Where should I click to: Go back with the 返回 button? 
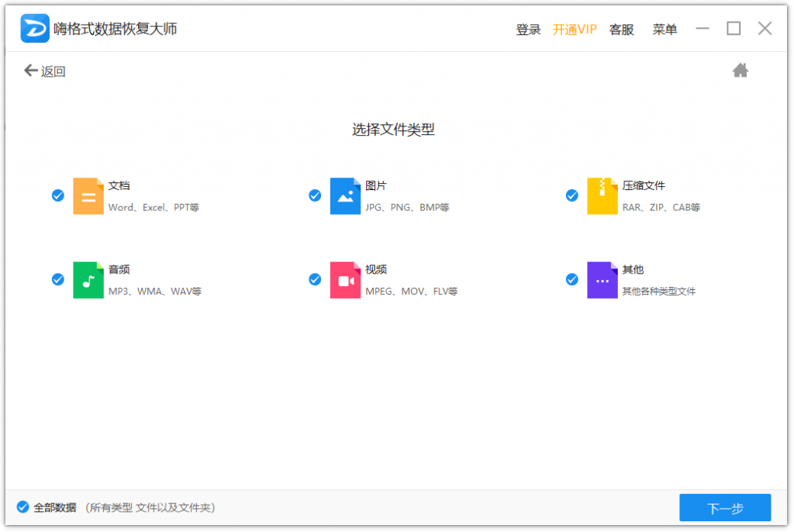[44, 71]
